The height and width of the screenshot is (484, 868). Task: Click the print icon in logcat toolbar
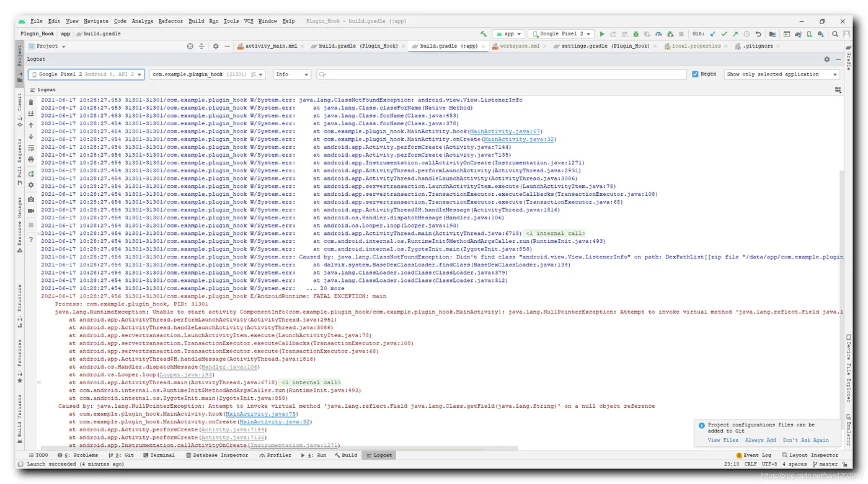(31, 160)
